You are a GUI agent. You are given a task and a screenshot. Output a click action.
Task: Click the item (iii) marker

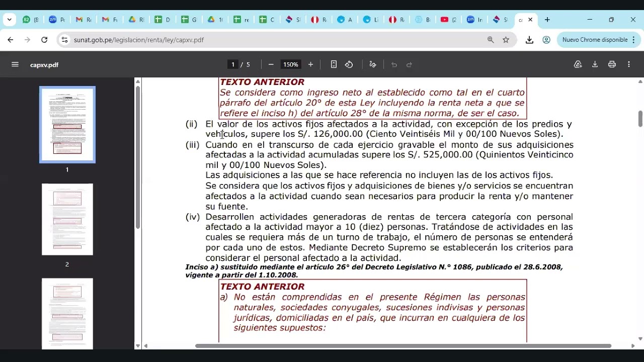click(193, 145)
